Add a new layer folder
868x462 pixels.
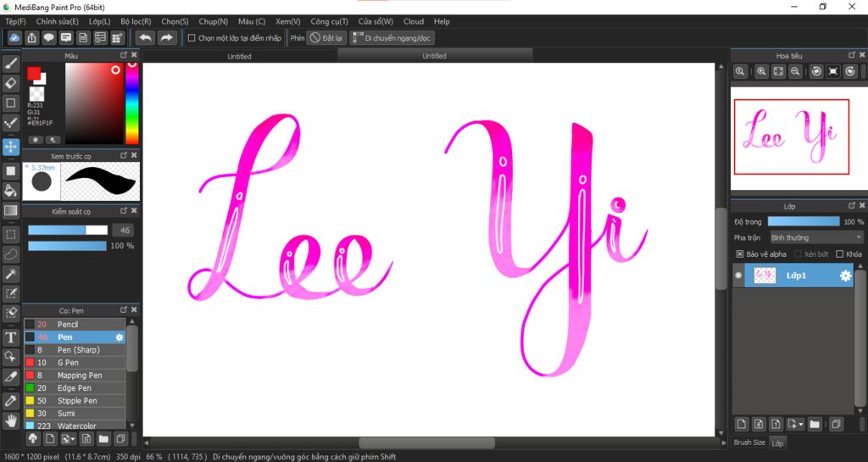coord(815,425)
